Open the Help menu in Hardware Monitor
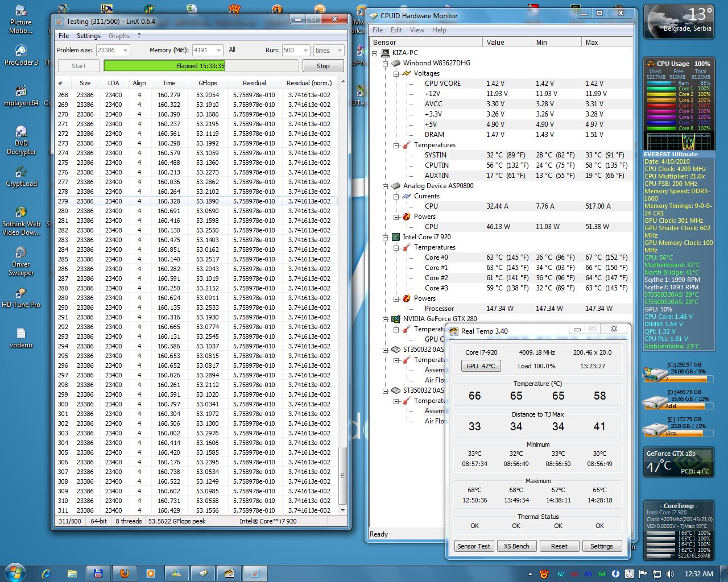 (439, 30)
